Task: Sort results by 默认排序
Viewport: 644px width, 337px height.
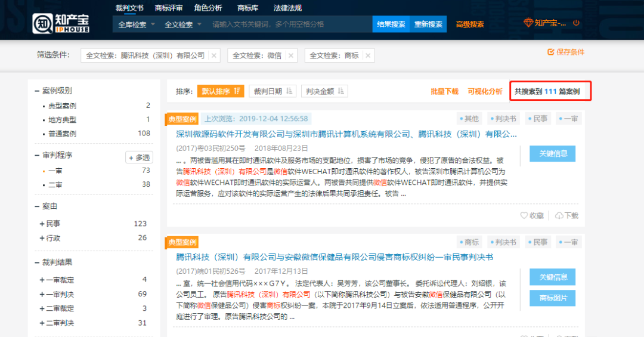Action: pos(221,91)
